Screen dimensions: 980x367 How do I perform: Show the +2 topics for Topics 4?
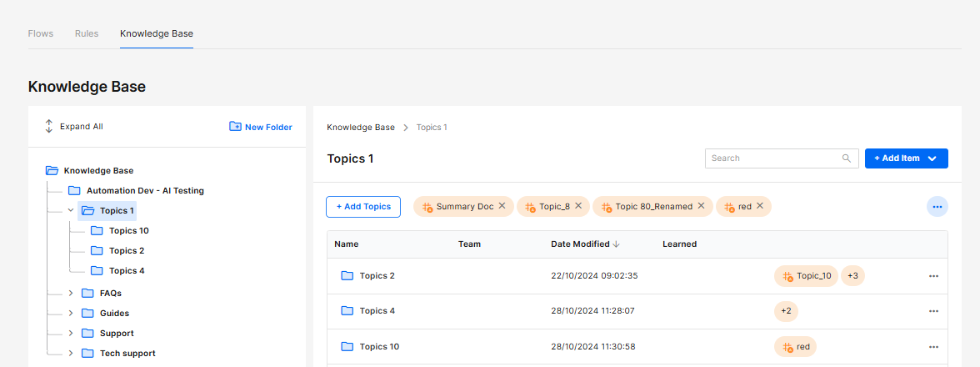786,311
